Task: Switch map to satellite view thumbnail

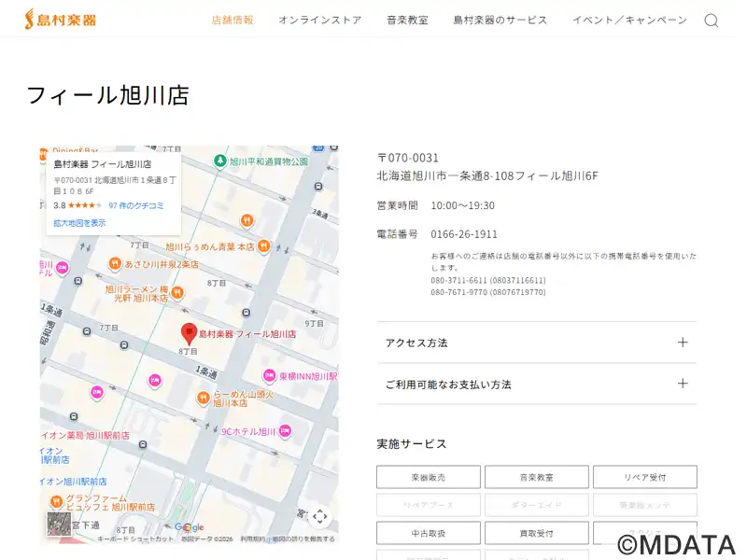Action: [58, 524]
